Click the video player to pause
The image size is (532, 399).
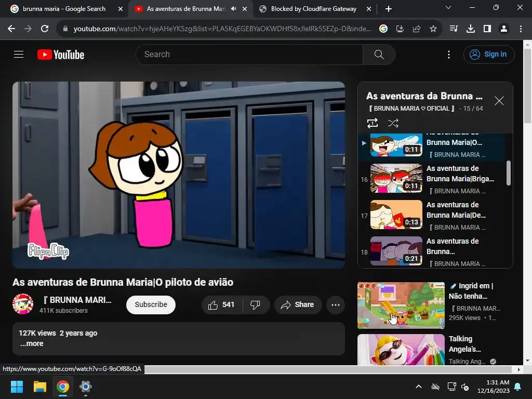point(179,175)
